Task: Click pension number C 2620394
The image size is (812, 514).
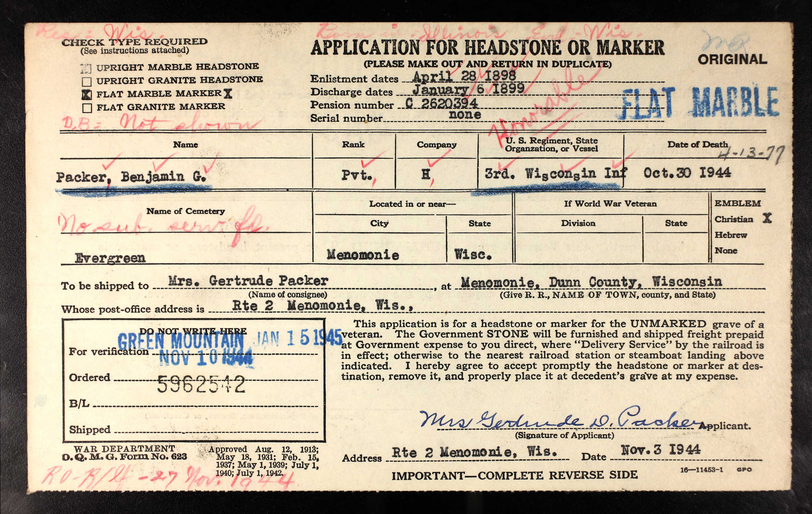Action: 442,103
